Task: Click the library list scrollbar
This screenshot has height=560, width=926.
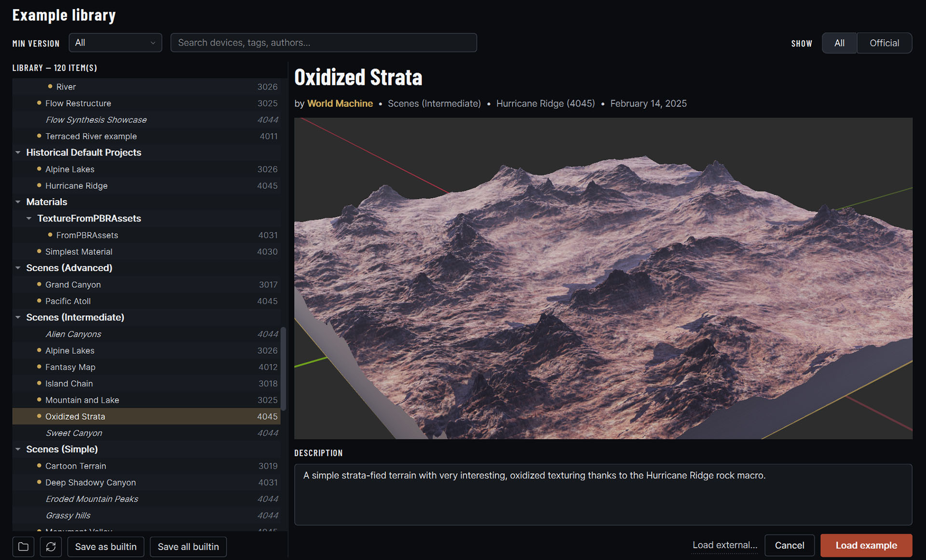Action: point(284,369)
